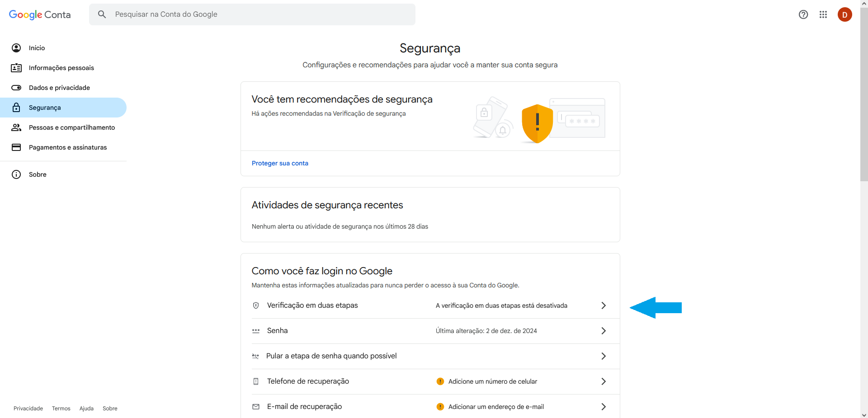Open the profile avatar with letter D
Image resolution: width=868 pixels, height=418 pixels.
(845, 14)
